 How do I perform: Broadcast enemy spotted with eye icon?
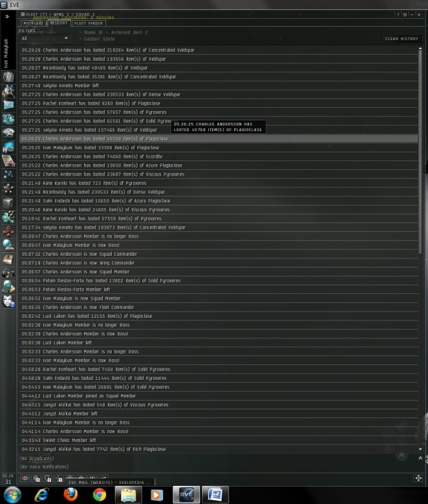coord(25,478)
